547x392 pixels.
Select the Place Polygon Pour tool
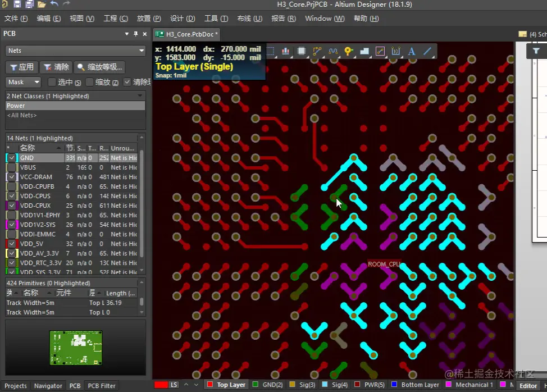tap(364, 51)
